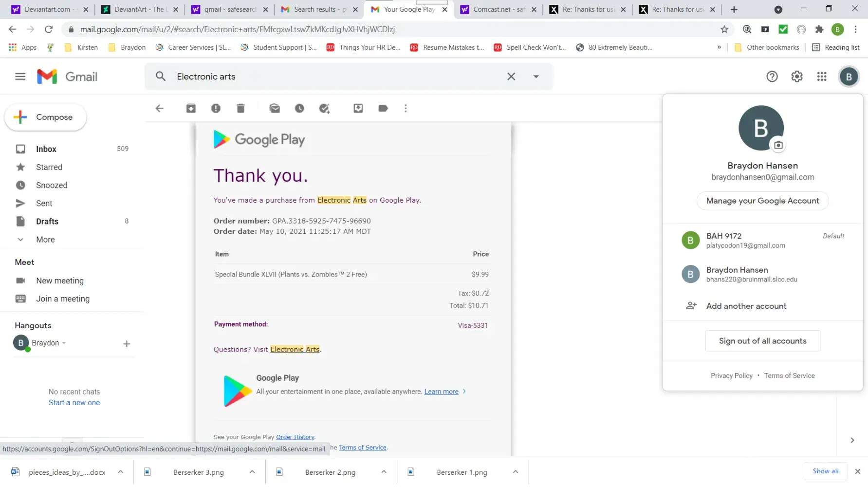868x487 pixels.
Task: Click the Add to Tasks icon
Action: point(324,109)
